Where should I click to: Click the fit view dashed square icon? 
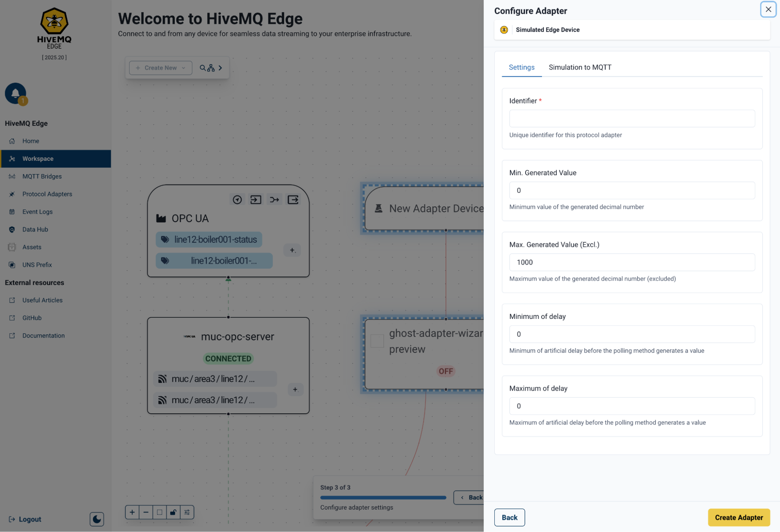[x=160, y=512]
